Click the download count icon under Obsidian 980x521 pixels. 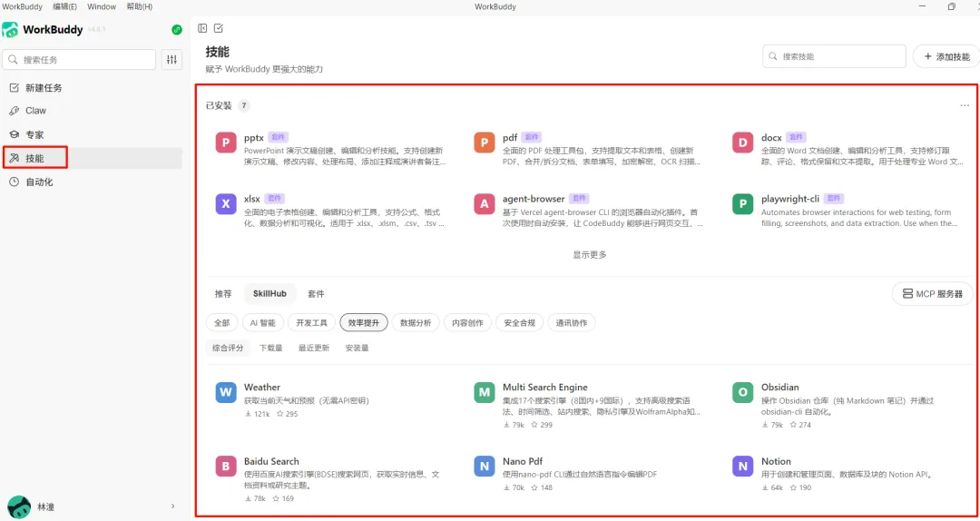(764, 425)
